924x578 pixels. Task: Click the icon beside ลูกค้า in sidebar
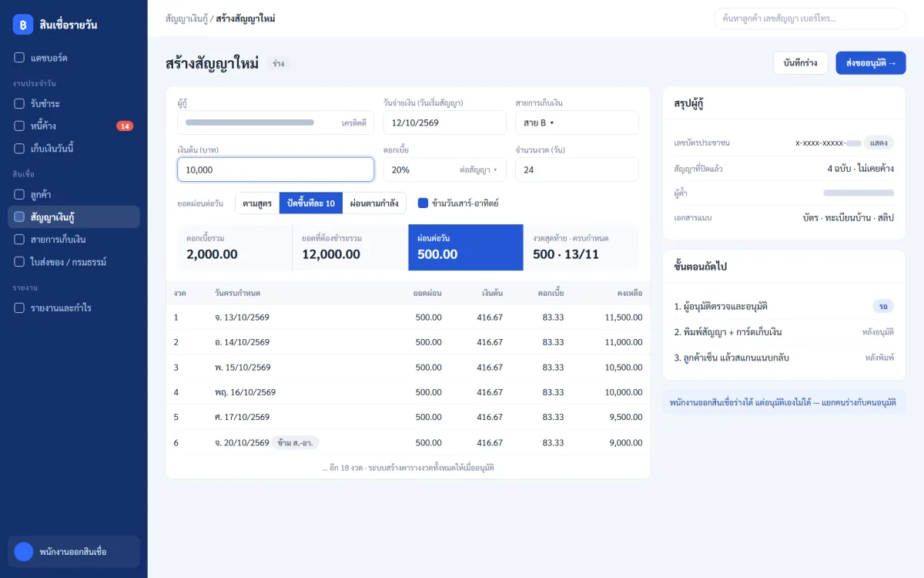click(x=19, y=194)
